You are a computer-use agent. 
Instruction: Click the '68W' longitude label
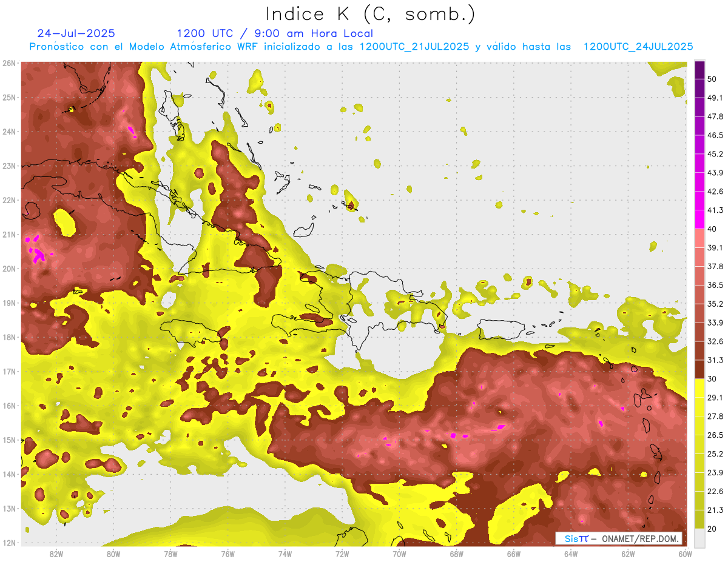(x=457, y=554)
